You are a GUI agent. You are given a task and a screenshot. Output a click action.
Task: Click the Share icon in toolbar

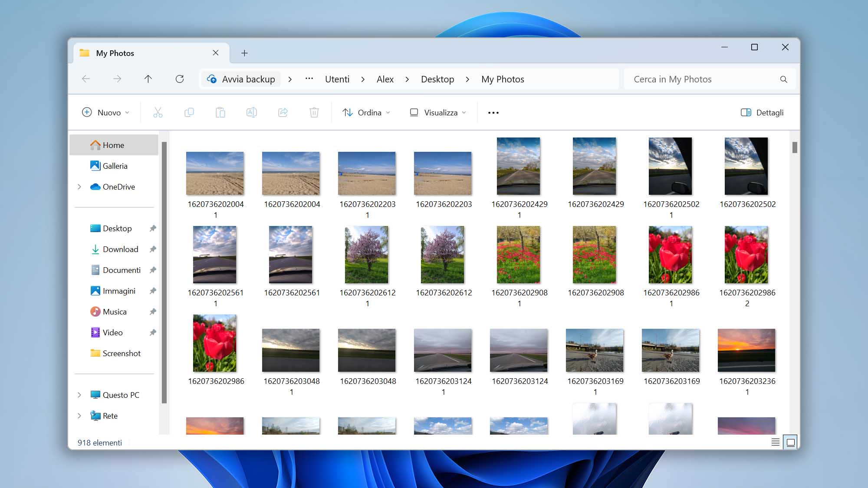click(x=283, y=113)
